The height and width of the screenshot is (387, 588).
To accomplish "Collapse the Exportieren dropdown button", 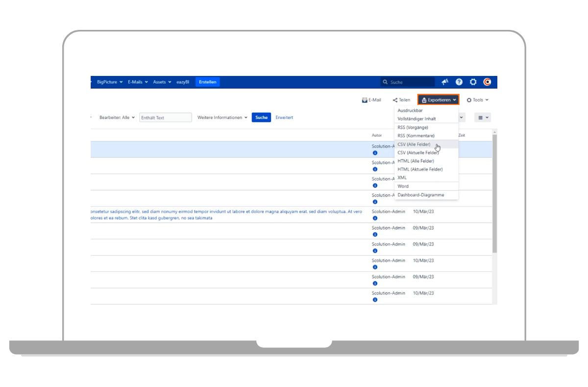I will tap(438, 100).
